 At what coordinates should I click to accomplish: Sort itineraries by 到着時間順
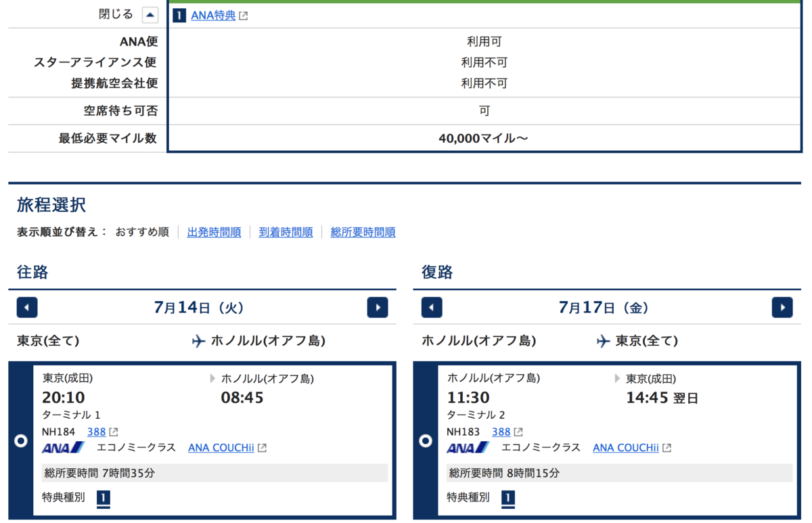tap(286, 232)
